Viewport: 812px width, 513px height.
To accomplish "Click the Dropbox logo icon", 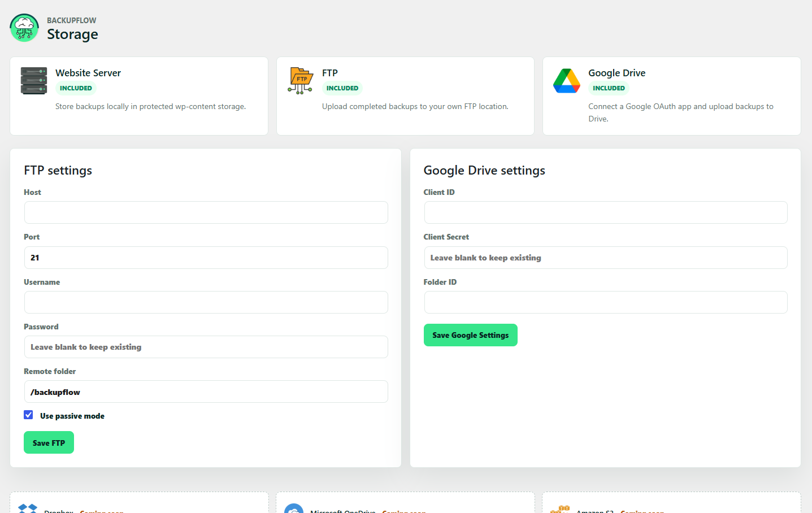I will 28,508.
